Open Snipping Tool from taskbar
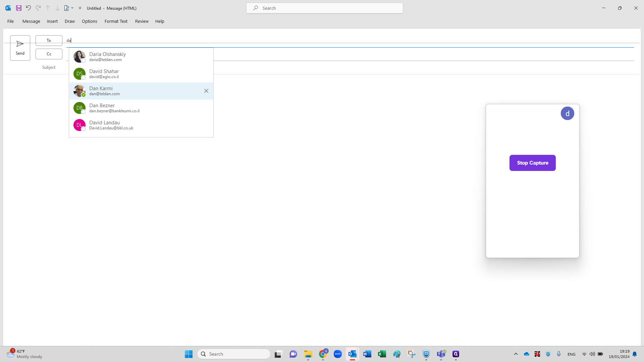This screenshot has width=644, height=362. [x=412, y=354]
